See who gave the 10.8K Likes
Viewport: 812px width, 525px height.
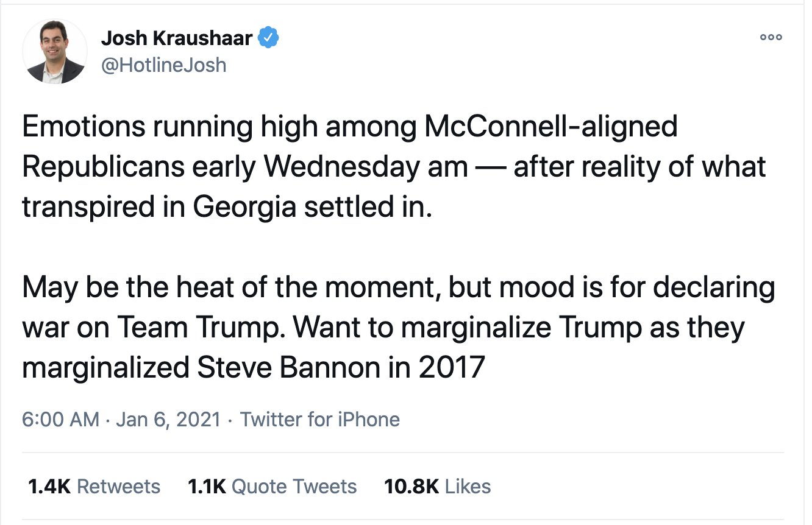click(437, 487)
